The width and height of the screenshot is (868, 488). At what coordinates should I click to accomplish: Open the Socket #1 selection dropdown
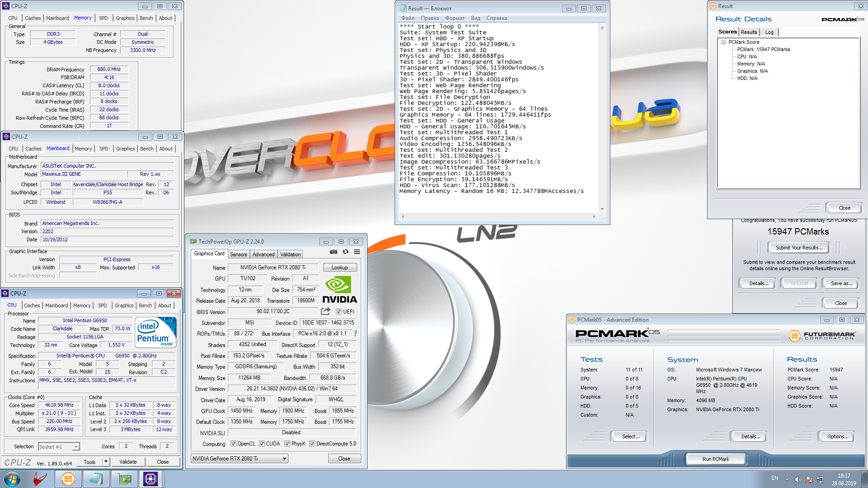pos(59,446)
